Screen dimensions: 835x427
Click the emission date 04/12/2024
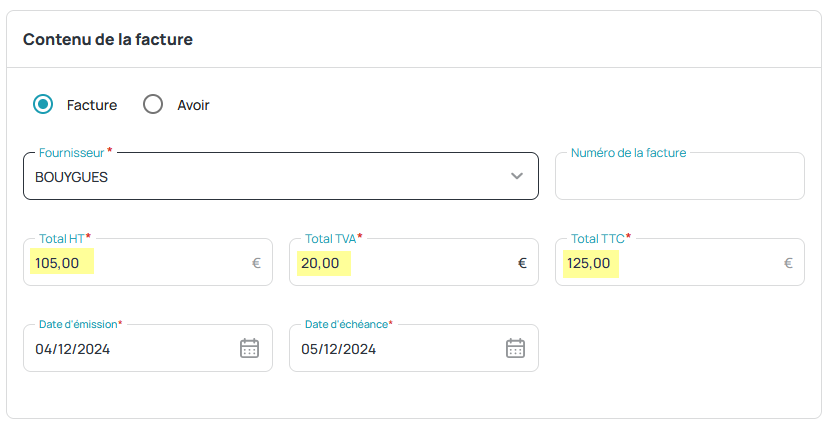point(72,349)
